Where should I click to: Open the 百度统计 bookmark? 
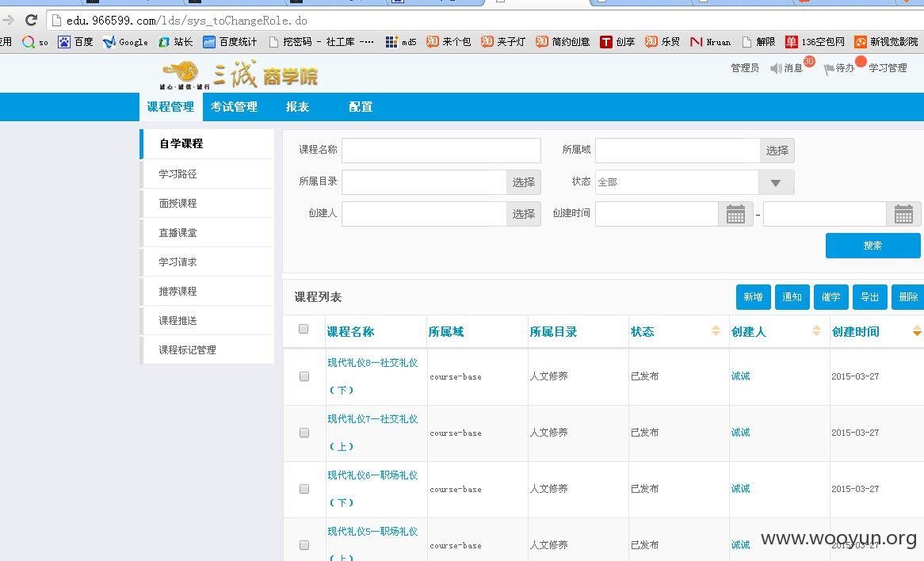[230, 42]
